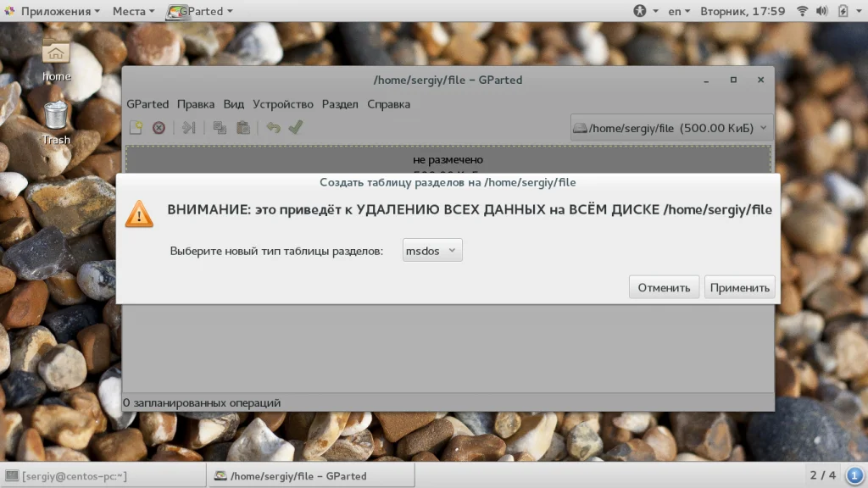Click the Resize/Move toolbar icon
The image size is (868, 488).
(189, 128)
